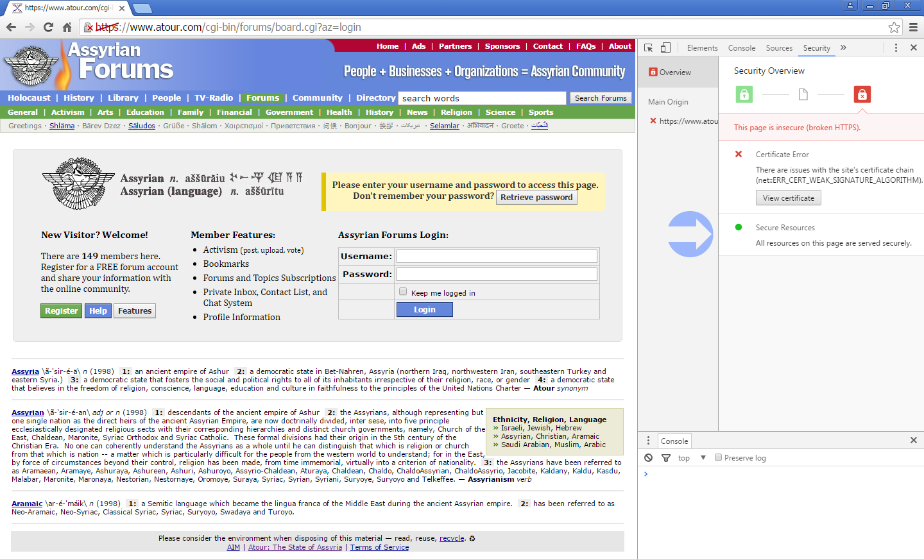Screen dimensions: 924x560
Task: Activate DevTools inspect element picker
Action: pyautogui.click(x=649, y=47)
